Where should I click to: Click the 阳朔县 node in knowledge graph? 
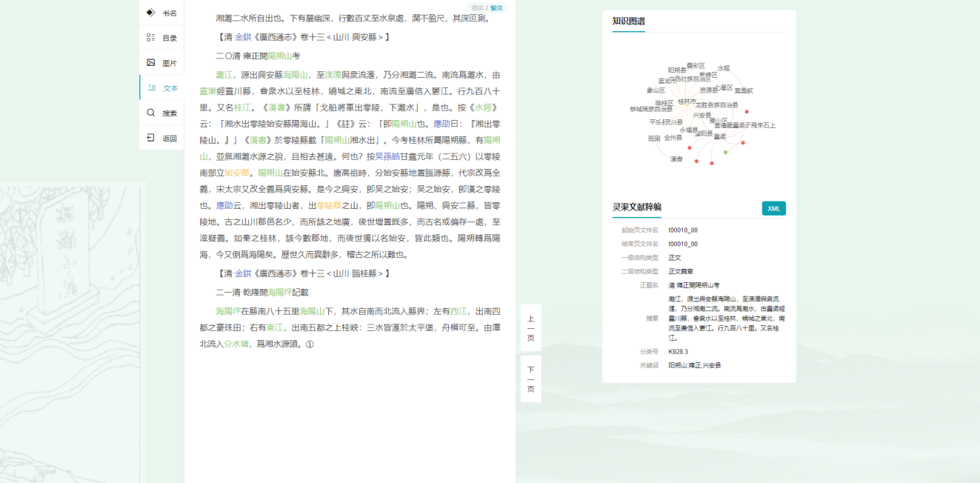click(676, 70)
